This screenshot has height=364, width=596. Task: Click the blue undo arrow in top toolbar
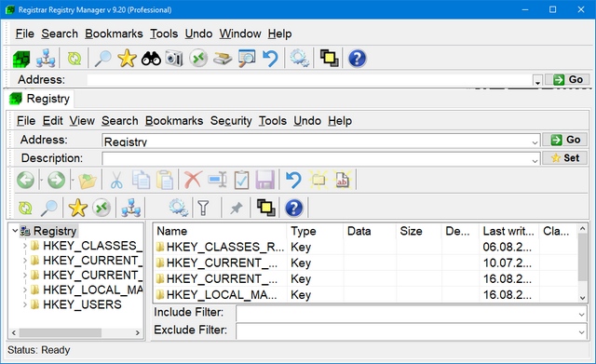(270, 59)
